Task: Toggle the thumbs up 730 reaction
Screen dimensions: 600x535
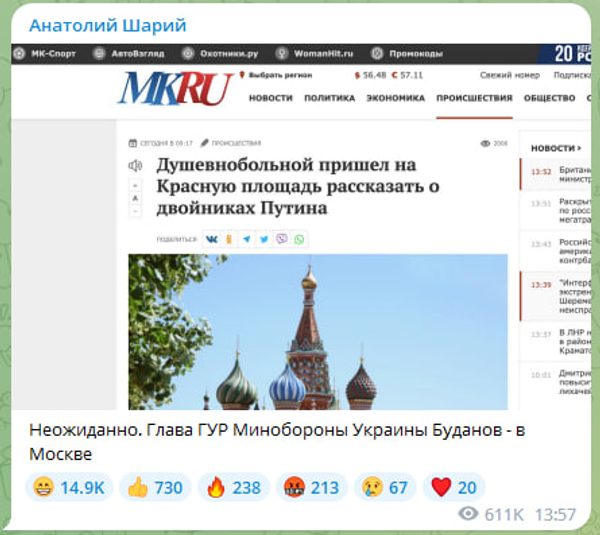Action: pos(155,487)
